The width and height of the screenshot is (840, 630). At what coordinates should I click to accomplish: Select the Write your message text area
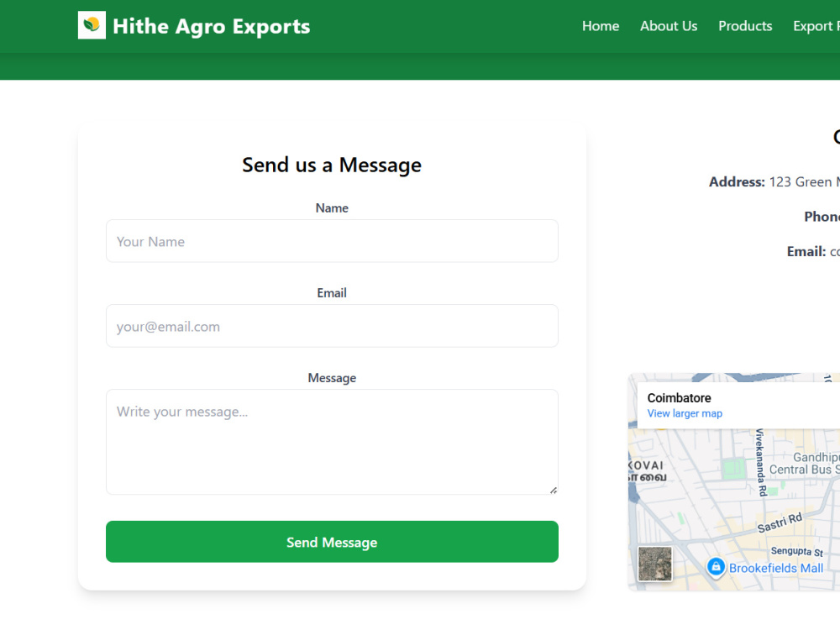(332, 442)
